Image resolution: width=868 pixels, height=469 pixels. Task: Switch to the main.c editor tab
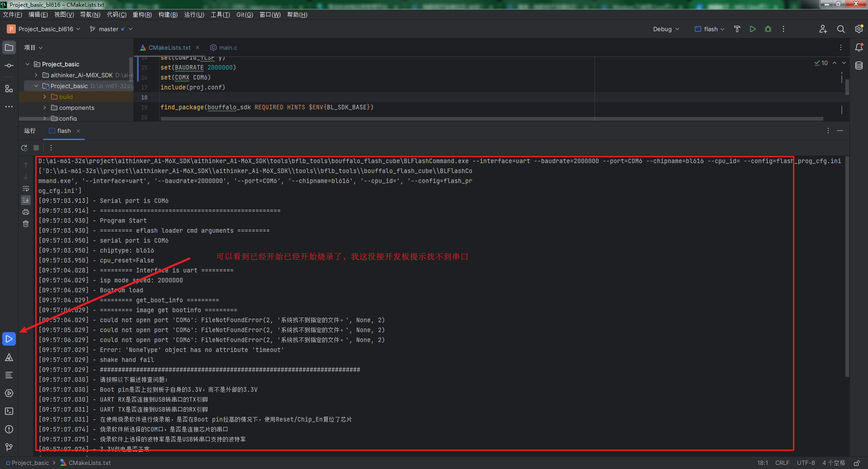click(224, 47)
